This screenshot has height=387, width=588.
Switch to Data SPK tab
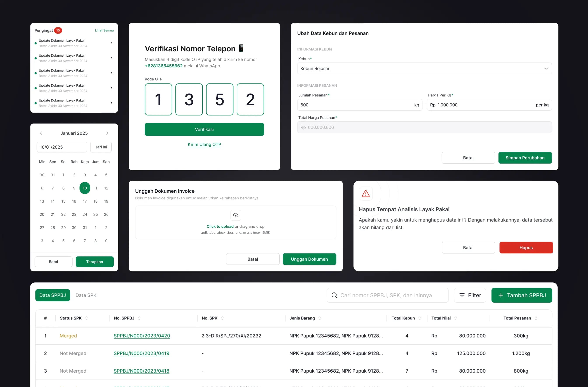coord(86,295)
